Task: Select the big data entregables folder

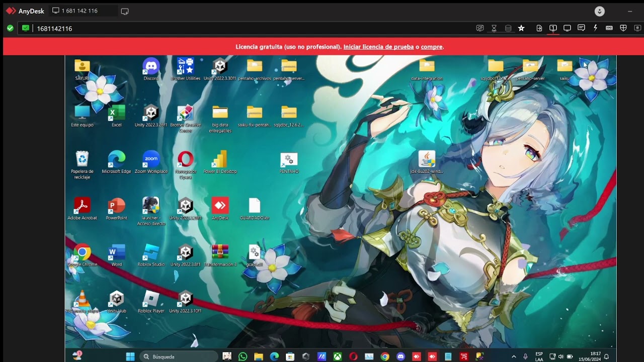Action: (220, 119)
